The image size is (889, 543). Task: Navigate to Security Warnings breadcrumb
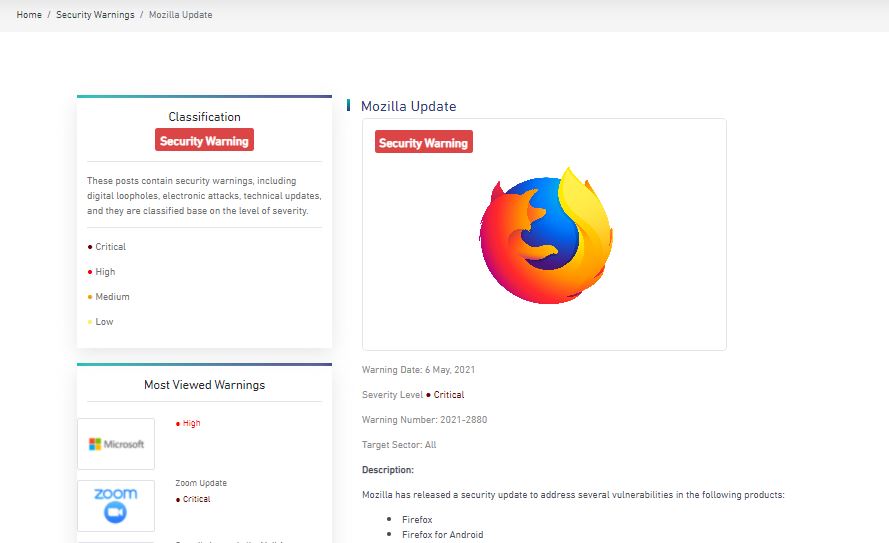(95, 15)
